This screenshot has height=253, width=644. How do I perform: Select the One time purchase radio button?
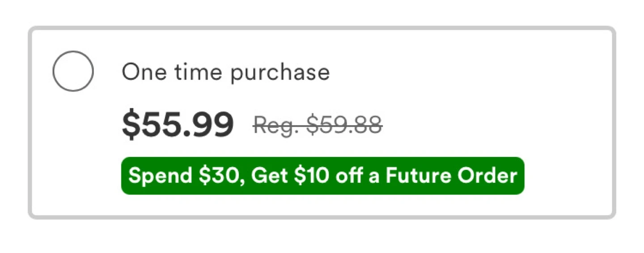coord(73,72)
